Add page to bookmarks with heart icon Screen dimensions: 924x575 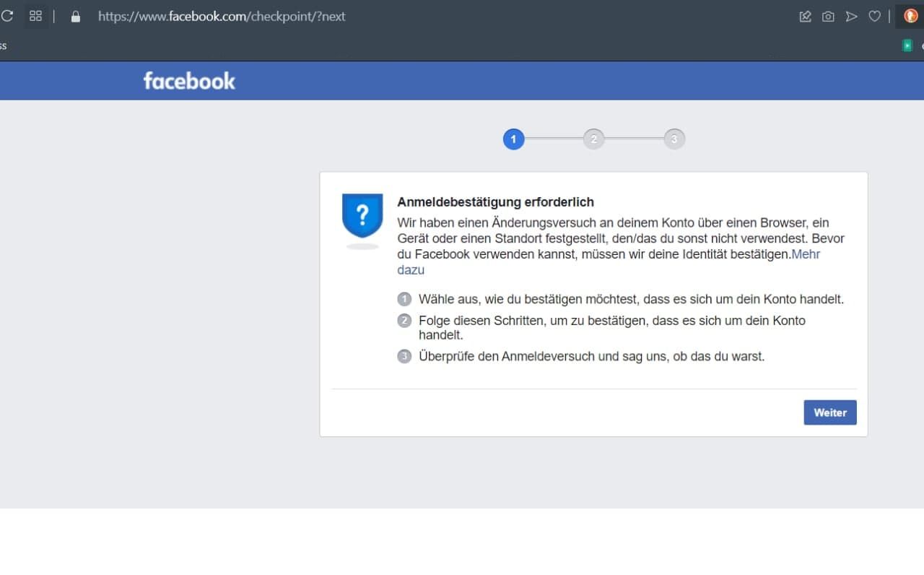click(x=874, y=16)
